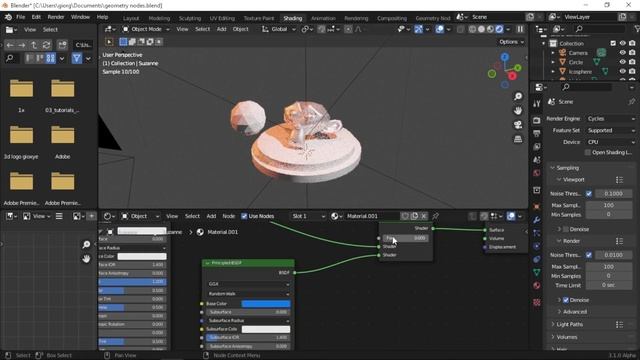Click node editor zoom magnifier icon
Viewport: 640px width, 360px height.
86,244
